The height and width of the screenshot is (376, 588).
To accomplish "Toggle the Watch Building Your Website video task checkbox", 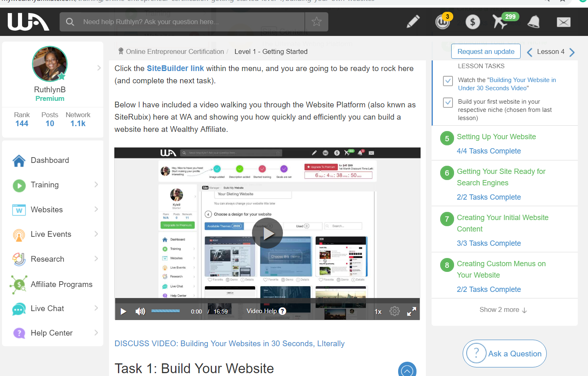I will (448, 81).
